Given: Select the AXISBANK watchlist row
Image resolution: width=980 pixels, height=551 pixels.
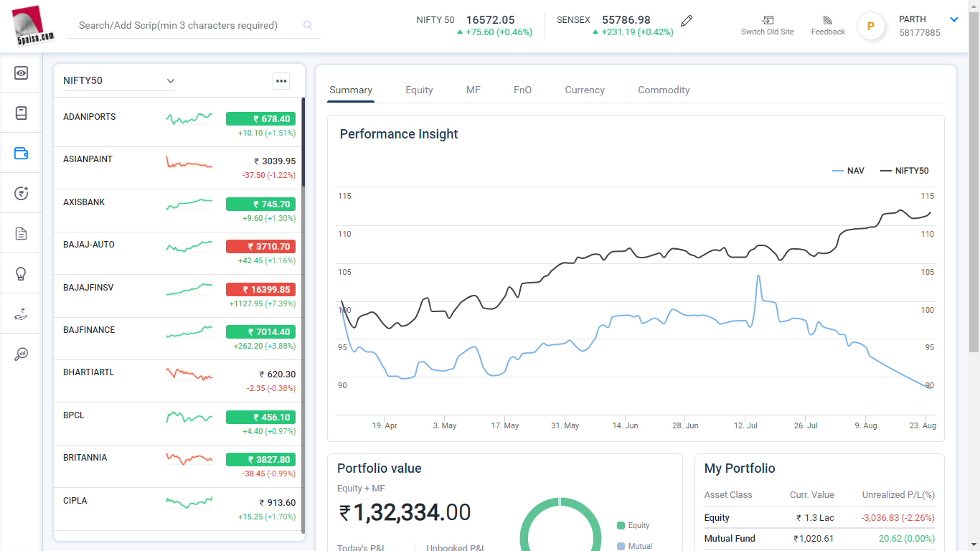Looking at the screenshot, I should (x=179, y=210).
